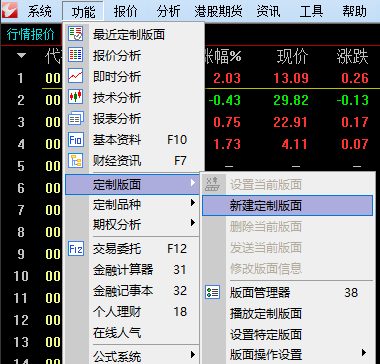Click price value 22.91
380x364 pixels.
coord(291,122)
